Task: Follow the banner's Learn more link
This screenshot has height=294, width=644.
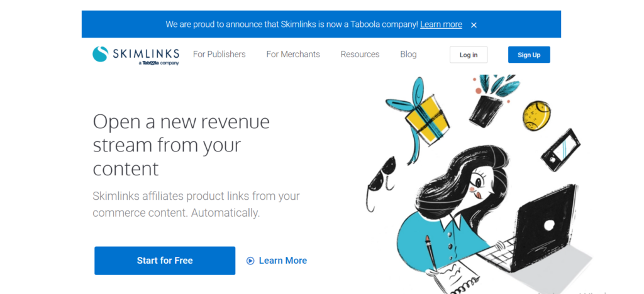Action: coord(441,24)
